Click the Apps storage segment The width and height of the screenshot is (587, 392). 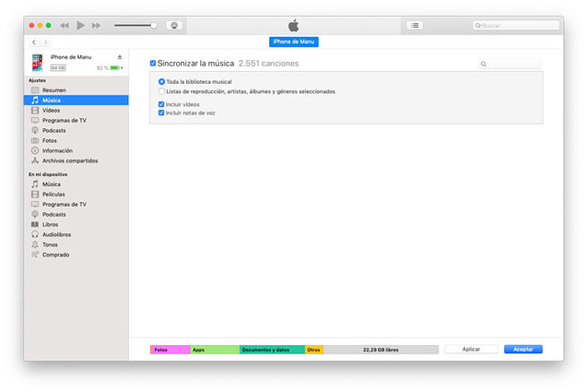pos(215,350)
